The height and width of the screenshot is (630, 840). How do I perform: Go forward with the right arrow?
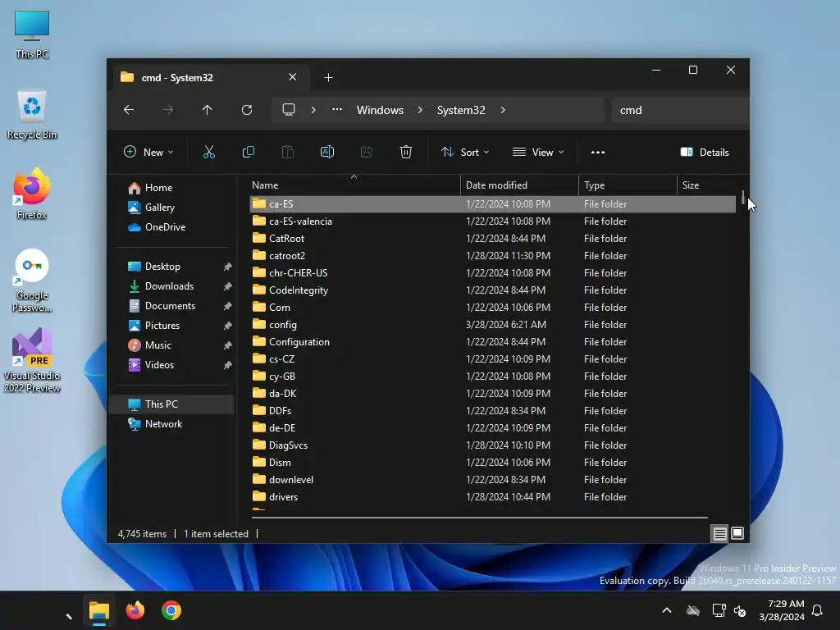(168, 110)
